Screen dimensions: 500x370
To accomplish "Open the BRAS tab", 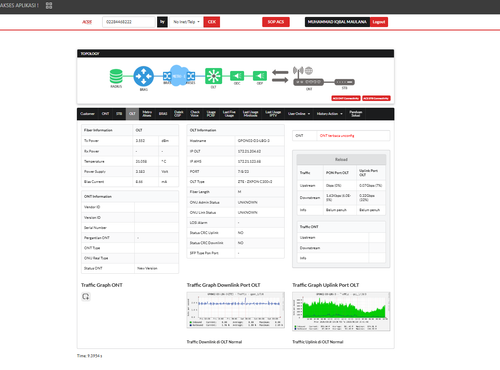I will (163, 114).
